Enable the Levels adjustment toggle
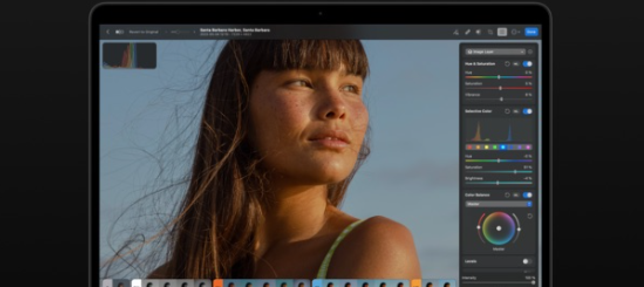Viewport: 644px width, 287px height. coord(527,261)
